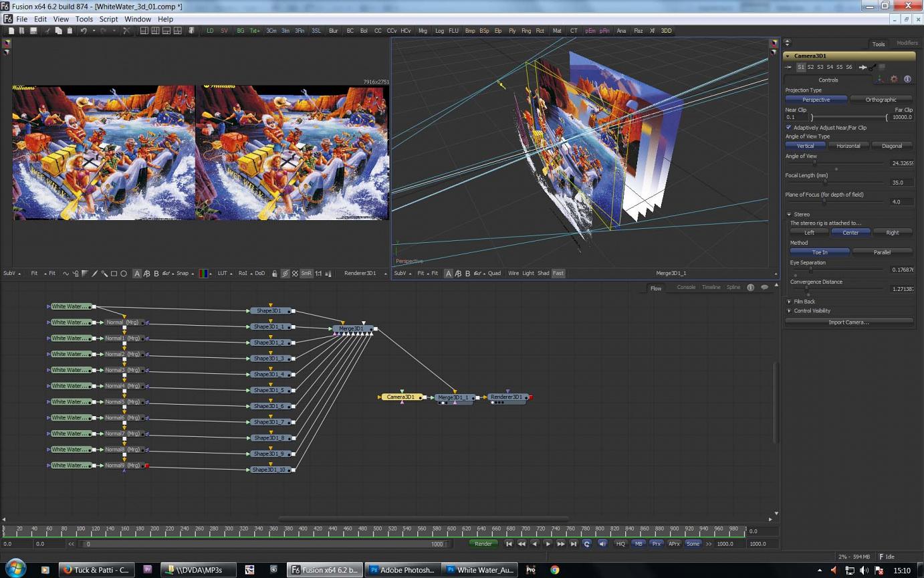The image size is (924, 578).
Task: Click the Angle of View slider
Action: (814, 163)
